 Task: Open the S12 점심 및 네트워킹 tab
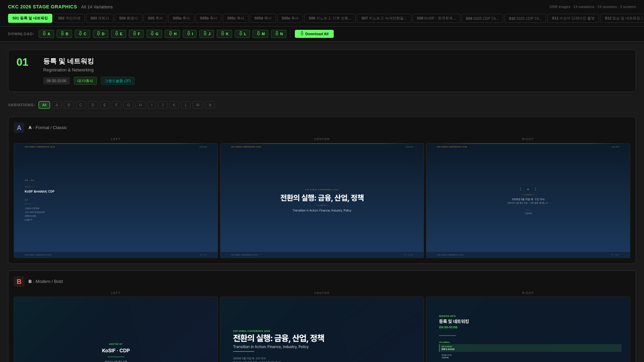623,18
